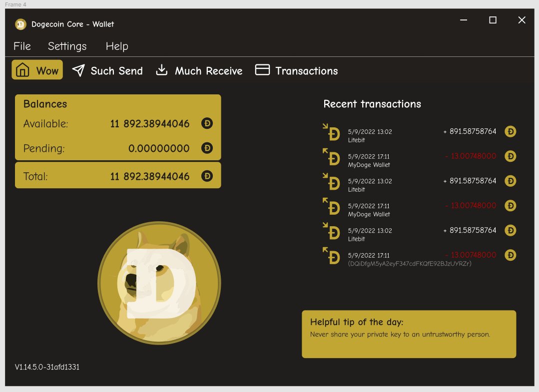
Task: Open the Settings menu
Action: (x=67, y=46)
